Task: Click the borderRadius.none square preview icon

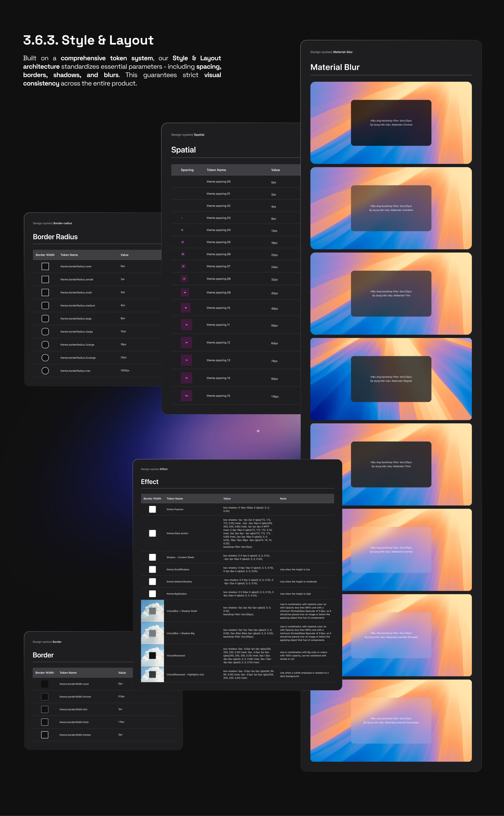Action: tap(45, 266)
